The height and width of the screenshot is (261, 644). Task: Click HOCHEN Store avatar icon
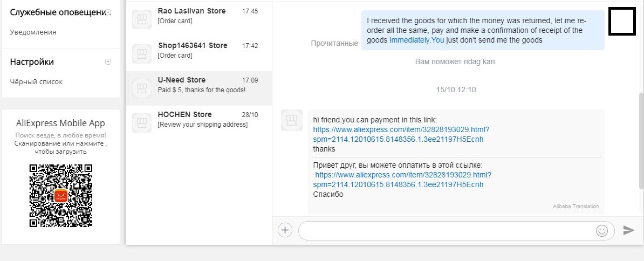(142, 123)
